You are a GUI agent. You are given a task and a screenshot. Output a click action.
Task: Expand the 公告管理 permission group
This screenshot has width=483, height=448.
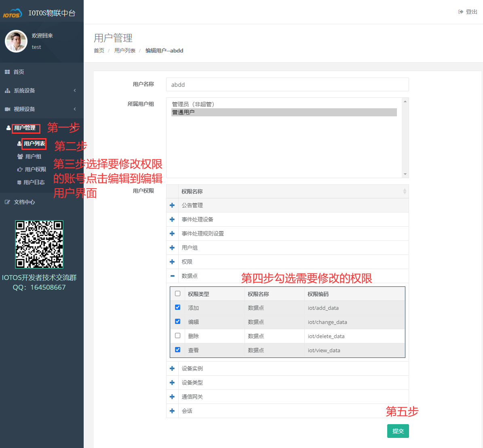172,205
